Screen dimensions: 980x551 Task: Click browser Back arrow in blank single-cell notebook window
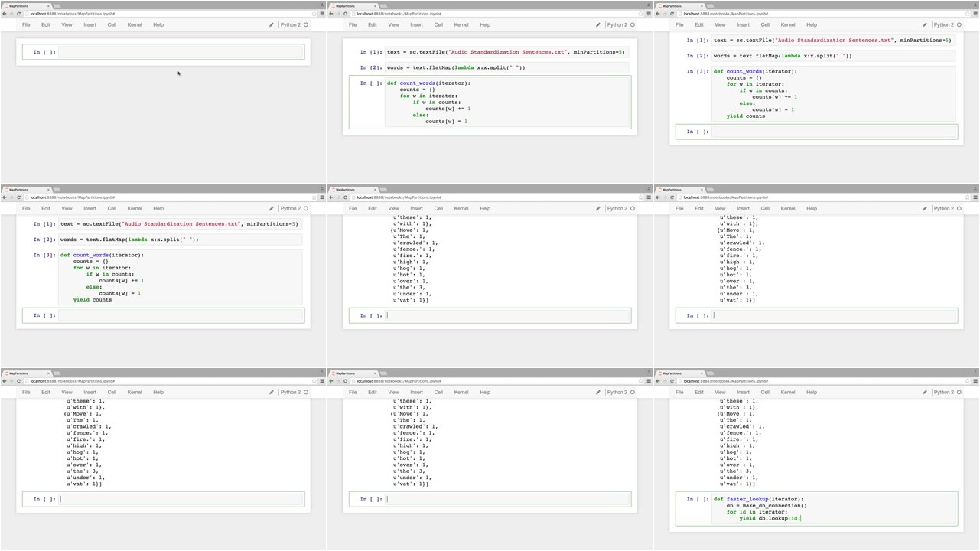[5, 14]
